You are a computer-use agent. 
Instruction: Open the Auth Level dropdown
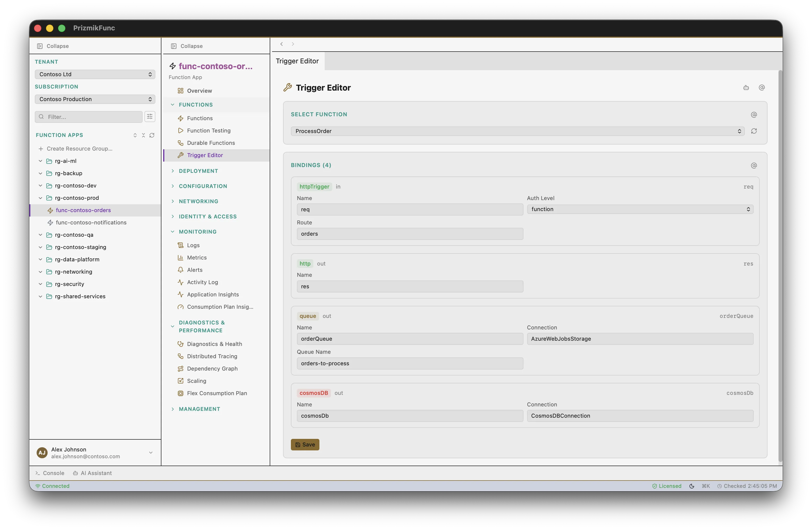(640, 209)
